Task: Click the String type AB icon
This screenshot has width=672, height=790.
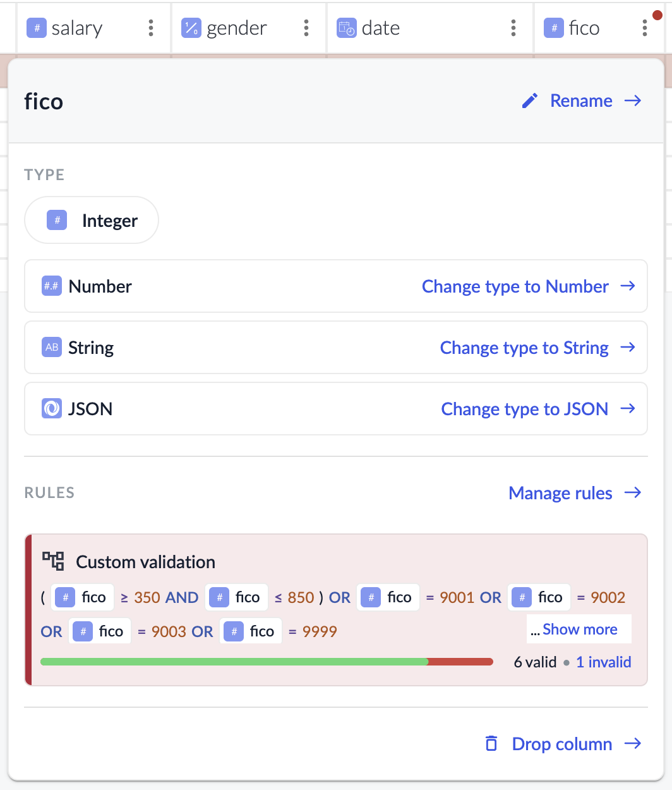Action: 52,348
